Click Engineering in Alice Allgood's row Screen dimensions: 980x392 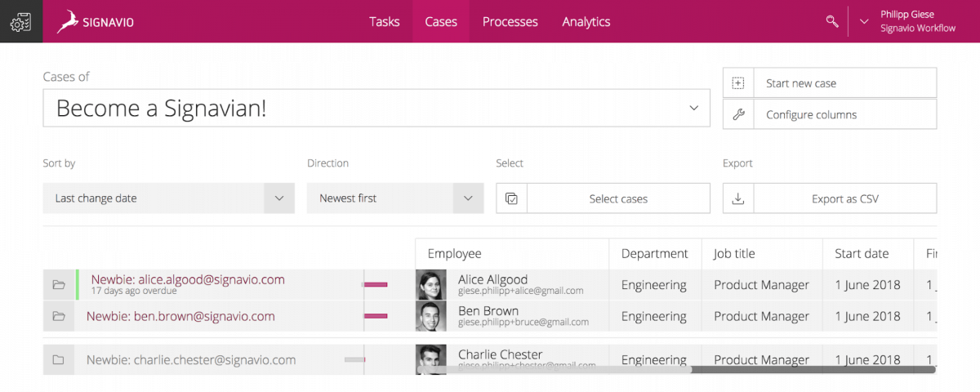(653, 285)
